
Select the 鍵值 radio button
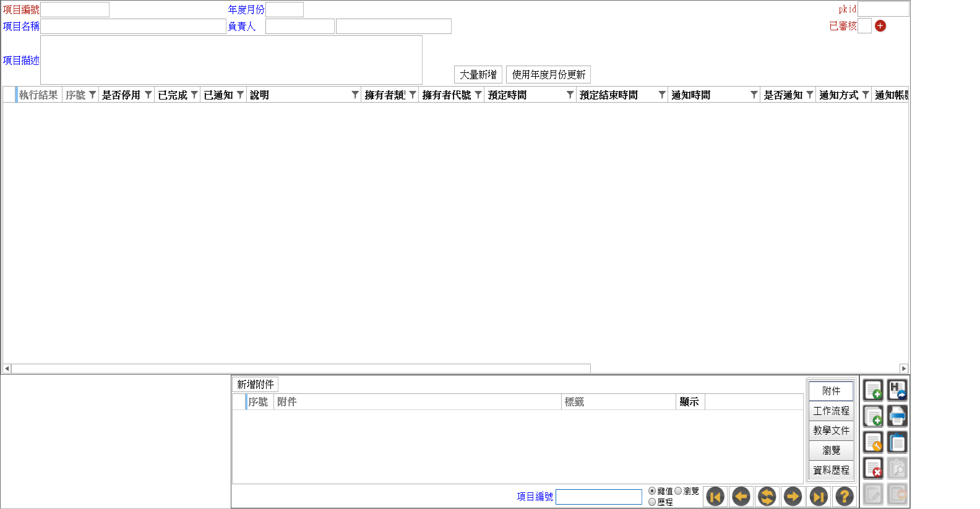tap(652, 491)
